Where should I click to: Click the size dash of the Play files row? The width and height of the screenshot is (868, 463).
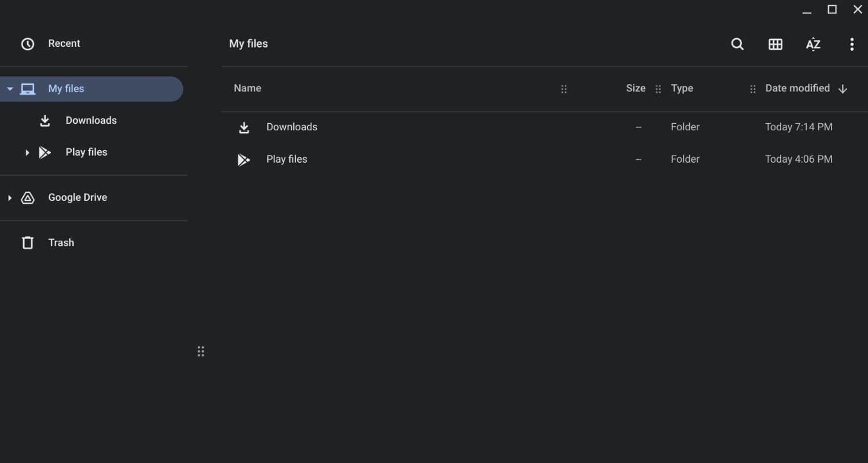coord(638,160)
